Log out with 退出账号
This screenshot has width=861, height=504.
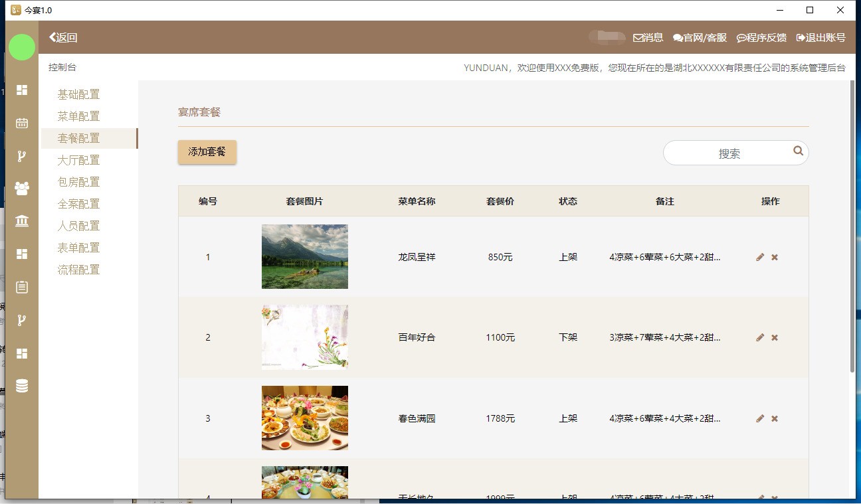821,38
